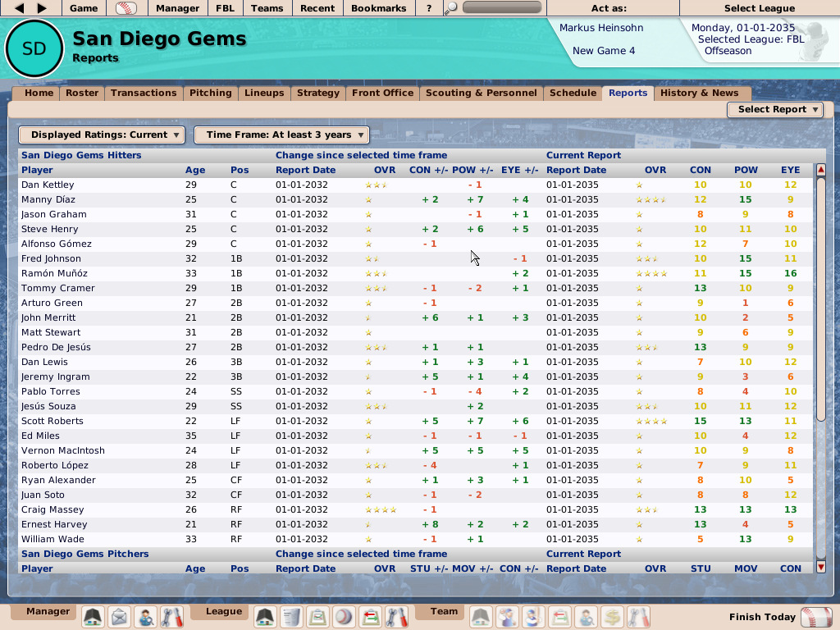Open the Select Report dropdown
The height and width of the screenshot is (630, 840).
pos(774,109)
